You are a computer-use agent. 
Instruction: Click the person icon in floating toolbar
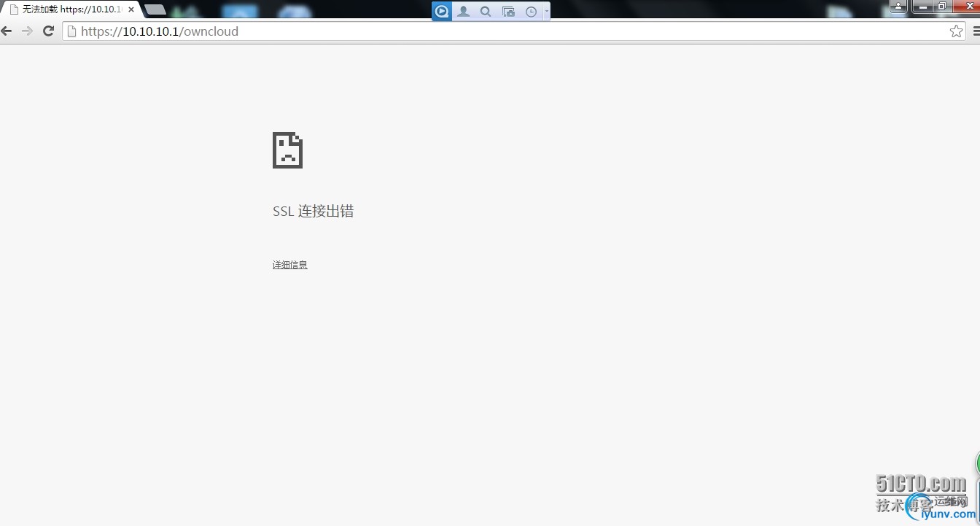464,12
